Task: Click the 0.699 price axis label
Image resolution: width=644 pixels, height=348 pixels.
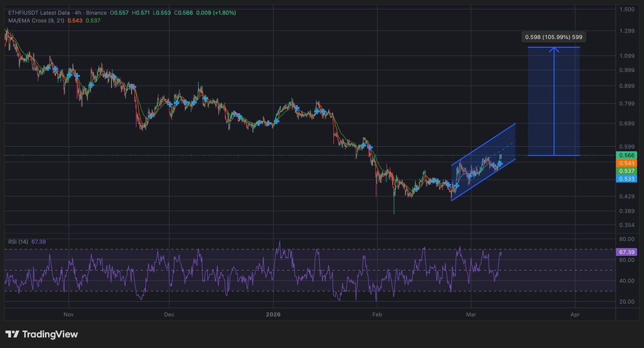Action: tap(627, 124)
